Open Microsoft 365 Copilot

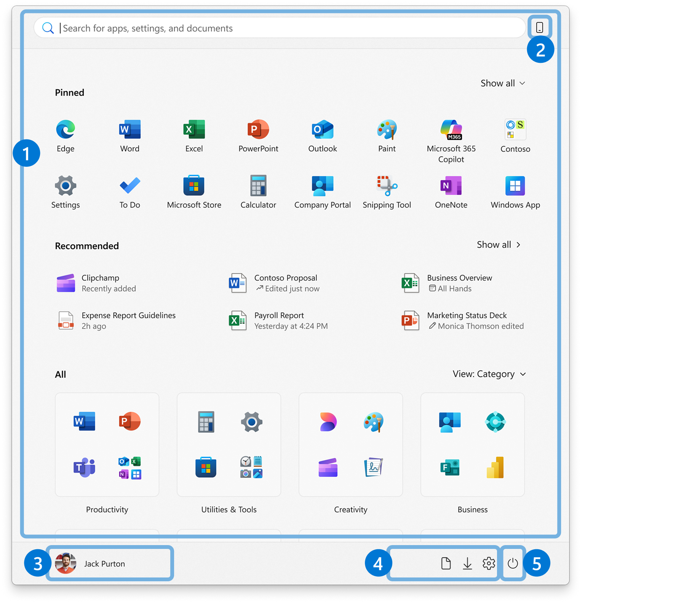point(451,141)
